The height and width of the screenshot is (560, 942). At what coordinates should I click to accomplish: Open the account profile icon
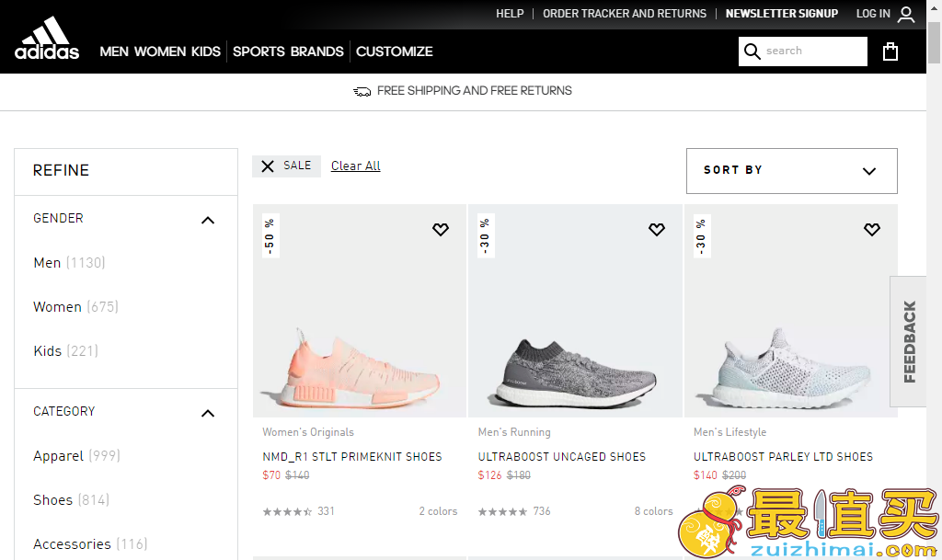[906, 14]
